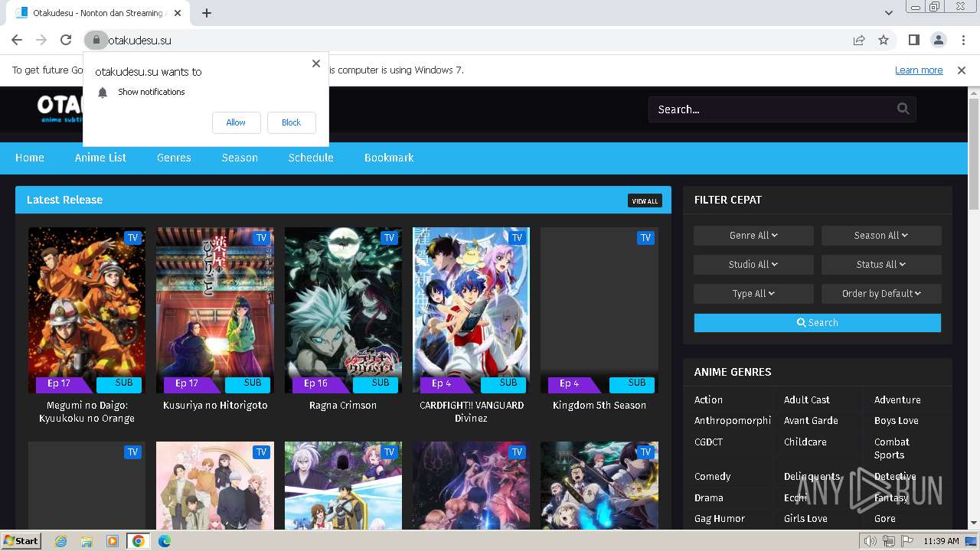Go back using the browser back arrow
The image size is (980, 551).
coord(17,40)
